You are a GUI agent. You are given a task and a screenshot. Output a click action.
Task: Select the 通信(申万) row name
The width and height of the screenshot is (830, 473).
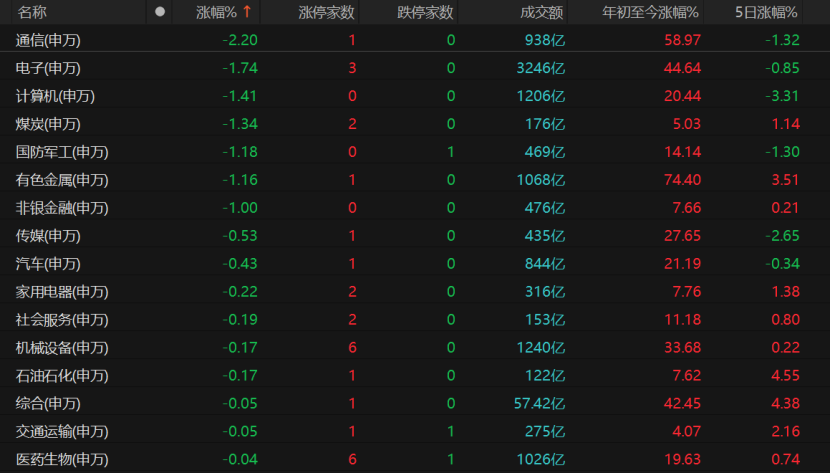point(48,40)
